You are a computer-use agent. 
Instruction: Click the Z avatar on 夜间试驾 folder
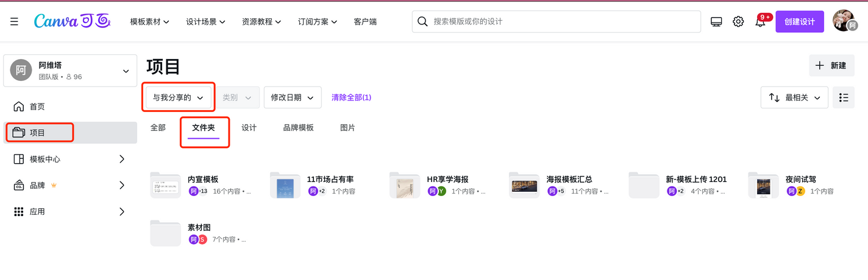[800, 191]
